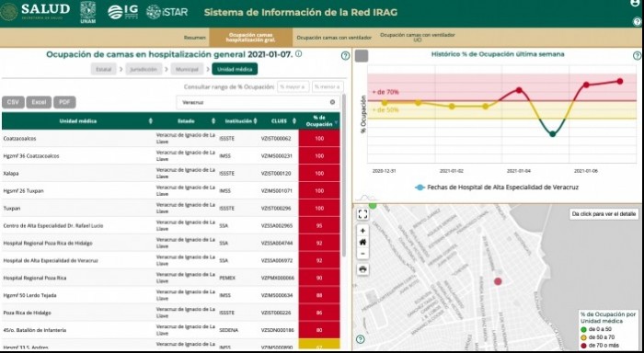Screen dimensions: 644x353
Task: Switch to Jurisdicción level
Action: coord(144,69)
